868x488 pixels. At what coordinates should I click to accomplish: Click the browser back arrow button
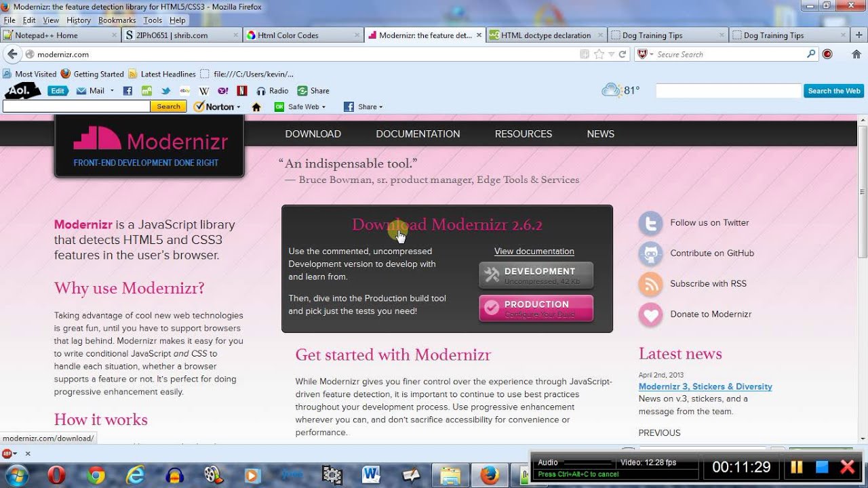tap(12, 54)
